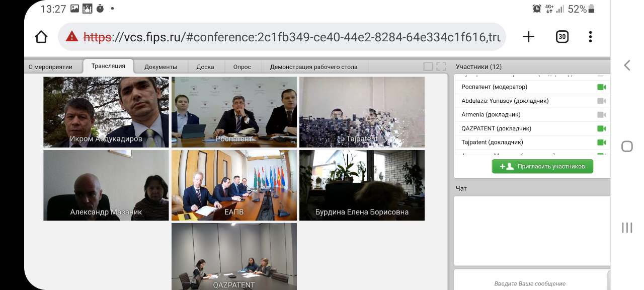Screen dimensions: 644x290
Task: Enter fullscreen video view icon
Action: [x=441, y=66]
